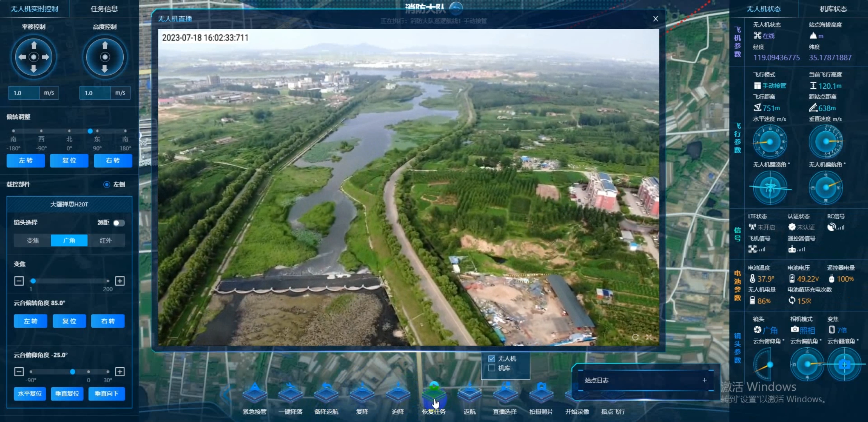Raise altitude with 高度控制 up arrow

tap(105, 45)
